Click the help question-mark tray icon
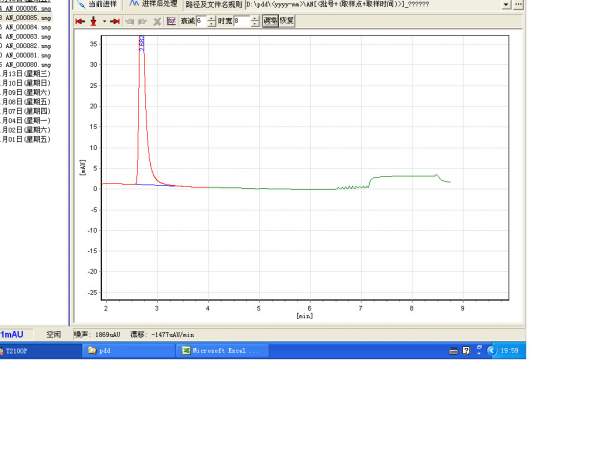 [466, 351]
